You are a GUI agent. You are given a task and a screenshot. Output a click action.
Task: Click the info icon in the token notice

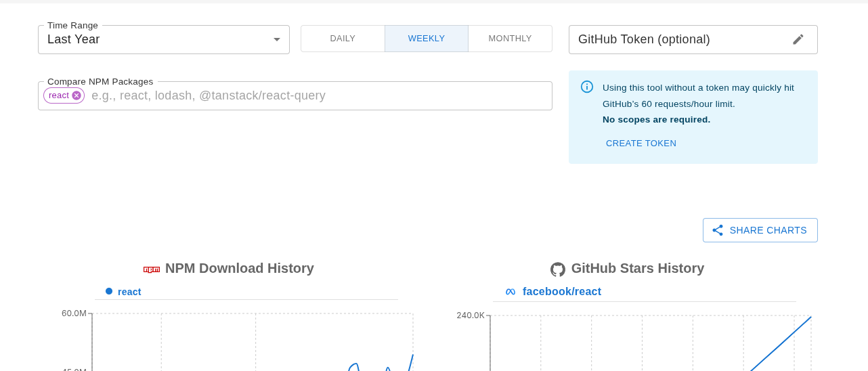587,87
